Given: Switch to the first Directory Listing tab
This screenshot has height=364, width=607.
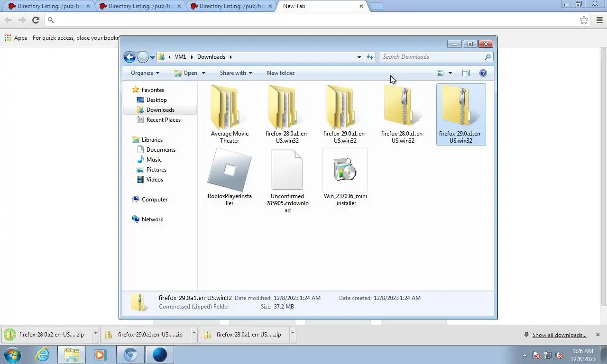Looking at the screenshot, I should click(x=48, y=6).
